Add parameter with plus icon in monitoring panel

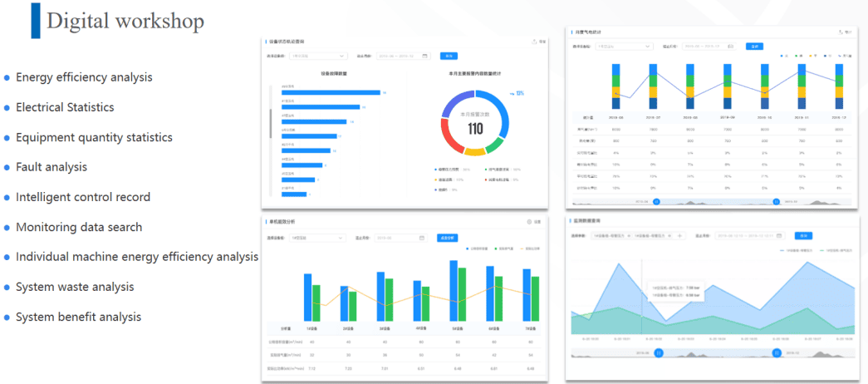coord(680,236)
